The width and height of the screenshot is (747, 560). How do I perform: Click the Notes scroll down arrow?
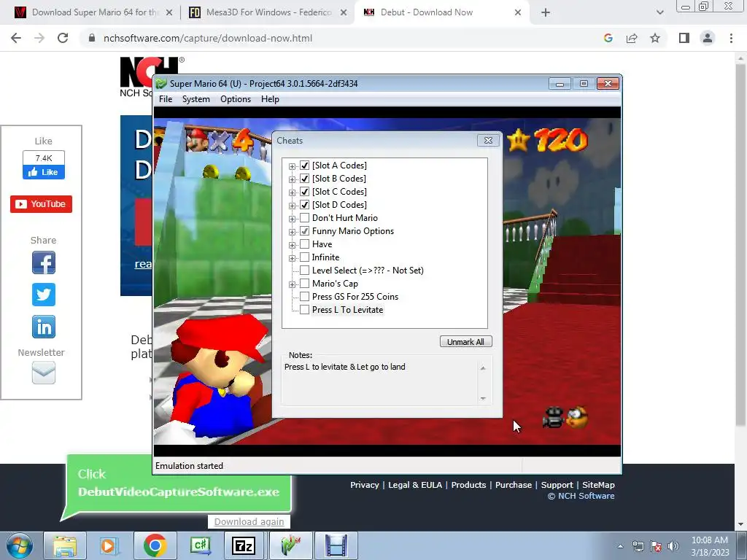click(x=483, y=398)
